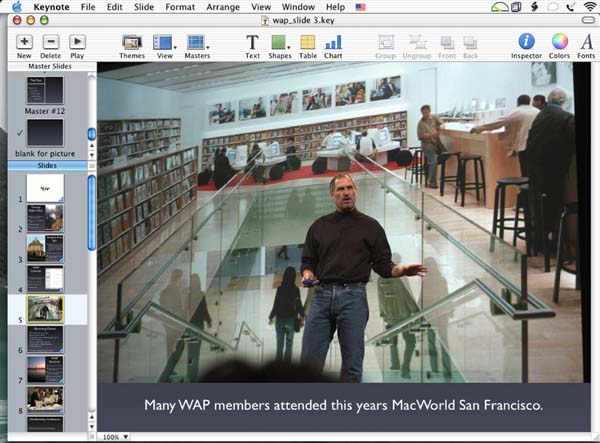
Task: Click the slide caption about MacWorld
Action: tap(341, 405)
